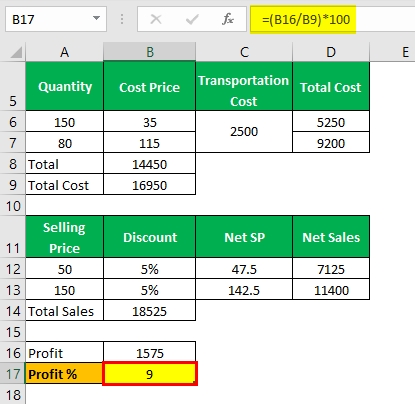Select column D header
Image resolution: width=415 pixels, height=404 pixels.
pos(331,52)
